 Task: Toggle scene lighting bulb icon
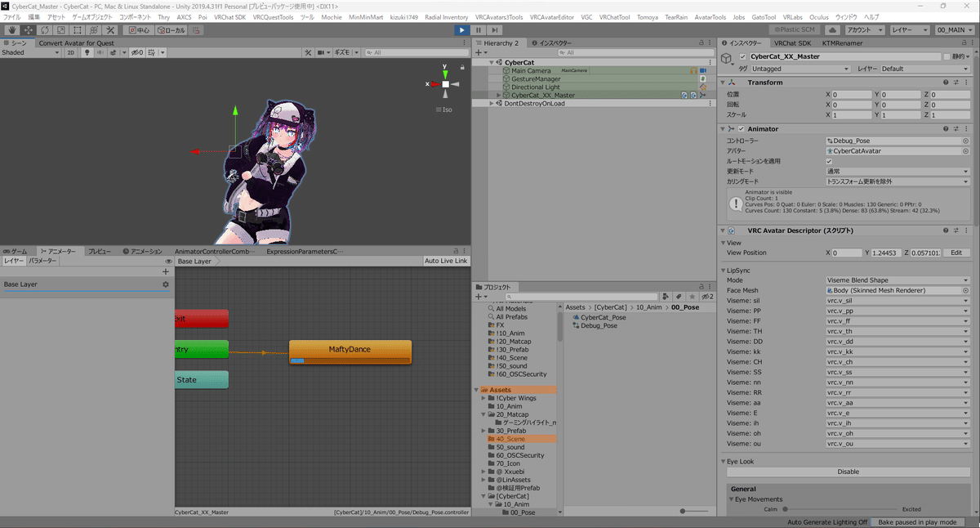[x=88, y=52]
